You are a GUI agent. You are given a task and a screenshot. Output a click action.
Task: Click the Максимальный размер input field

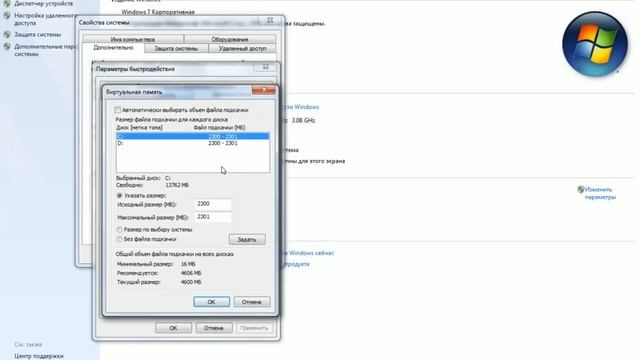coord(213,217)
